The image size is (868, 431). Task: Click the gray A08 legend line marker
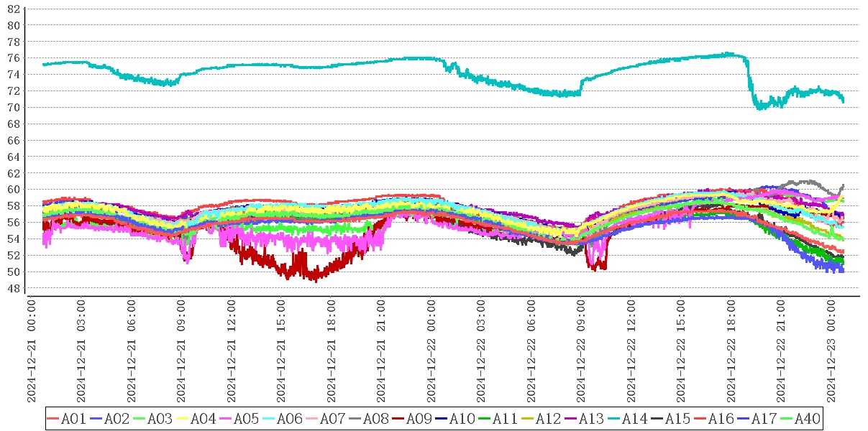[x=355, y=419]
